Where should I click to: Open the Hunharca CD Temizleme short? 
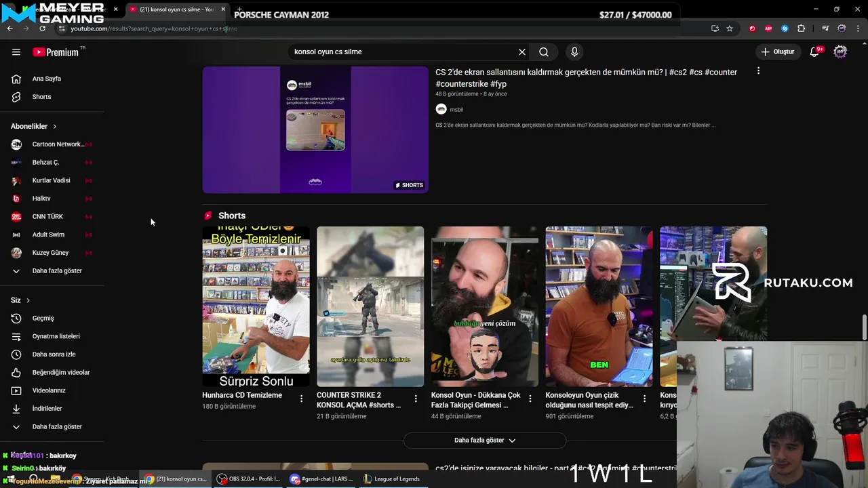[256, 306]
